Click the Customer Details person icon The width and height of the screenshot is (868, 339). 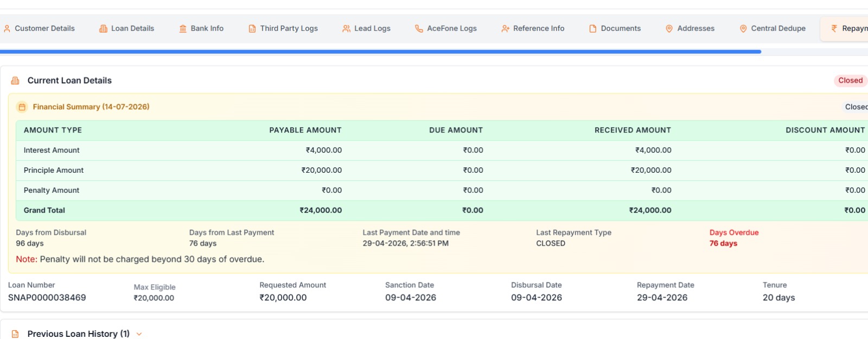click(x=7, y=29)
